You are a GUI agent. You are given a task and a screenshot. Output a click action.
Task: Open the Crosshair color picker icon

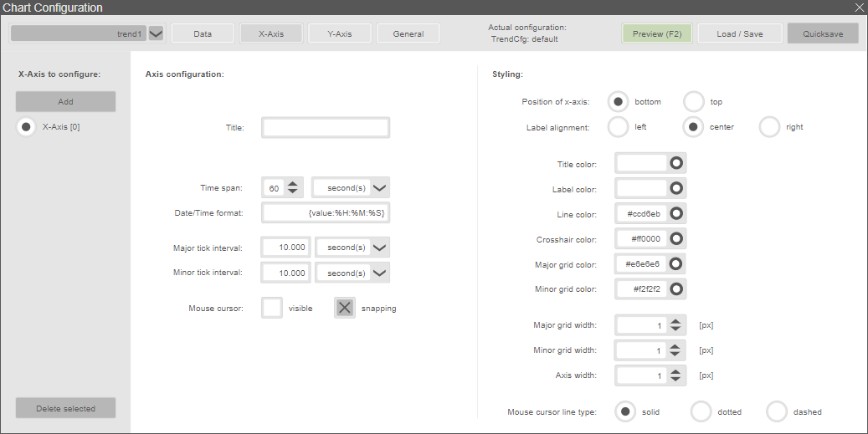676,239
